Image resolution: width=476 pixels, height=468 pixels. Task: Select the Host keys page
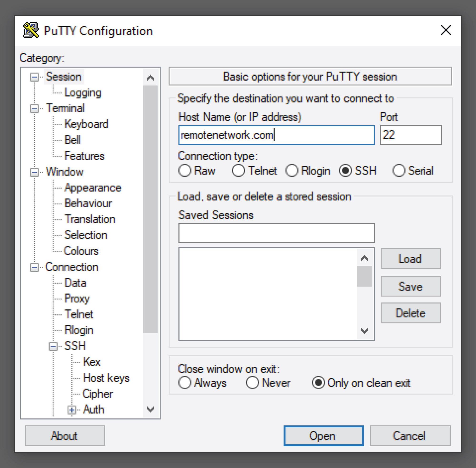coord(107,378)
